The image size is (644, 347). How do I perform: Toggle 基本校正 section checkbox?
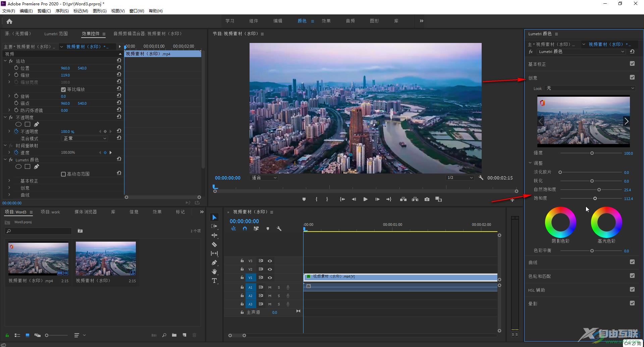[632, 64]
